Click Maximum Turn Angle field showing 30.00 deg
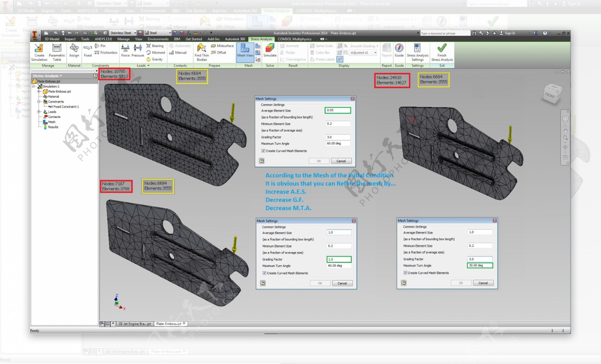Viewport: 601px width, 364px height. tap(480, 265)
